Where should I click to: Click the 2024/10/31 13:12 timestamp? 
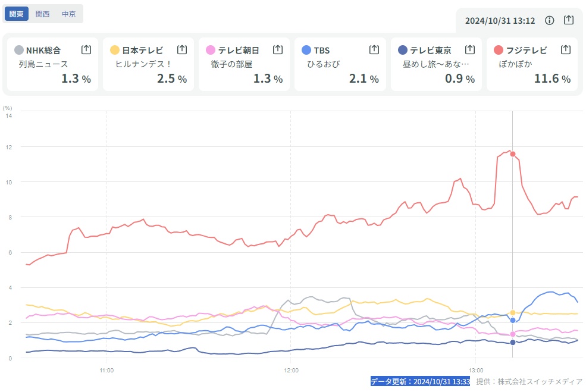(x=500, y=21)
